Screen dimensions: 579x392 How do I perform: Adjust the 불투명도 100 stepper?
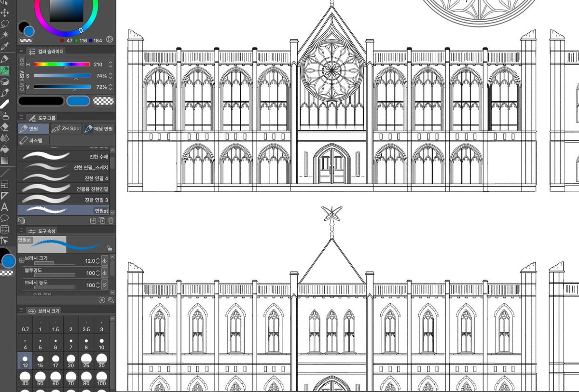pyautogui.click(x=98, y=273)
